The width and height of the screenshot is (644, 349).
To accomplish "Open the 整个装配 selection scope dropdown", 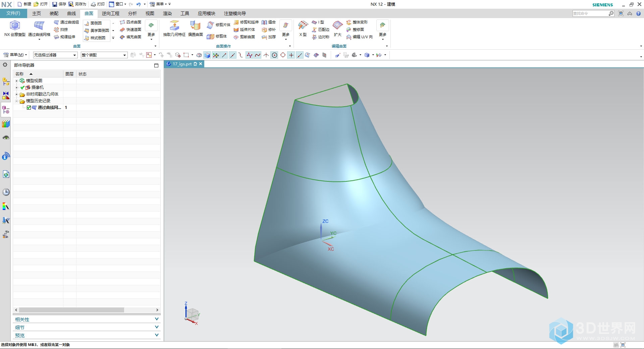I will pos(104,55).
